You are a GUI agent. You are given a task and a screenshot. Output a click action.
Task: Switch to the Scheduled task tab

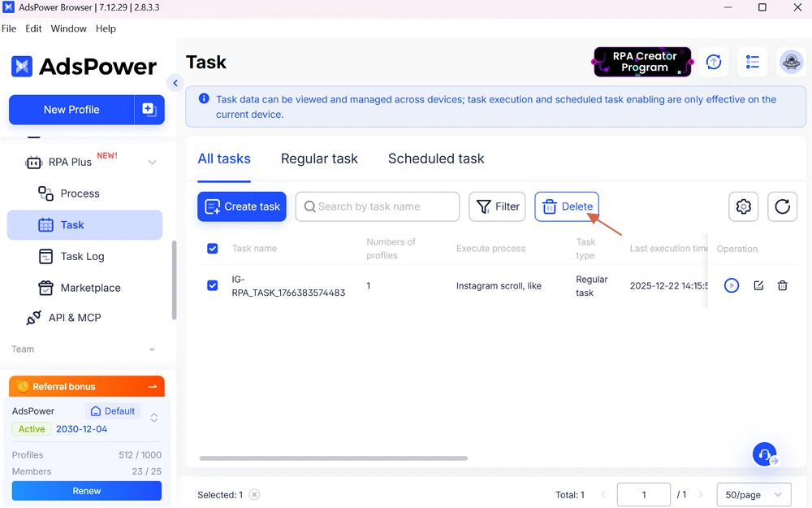[436, 158]
